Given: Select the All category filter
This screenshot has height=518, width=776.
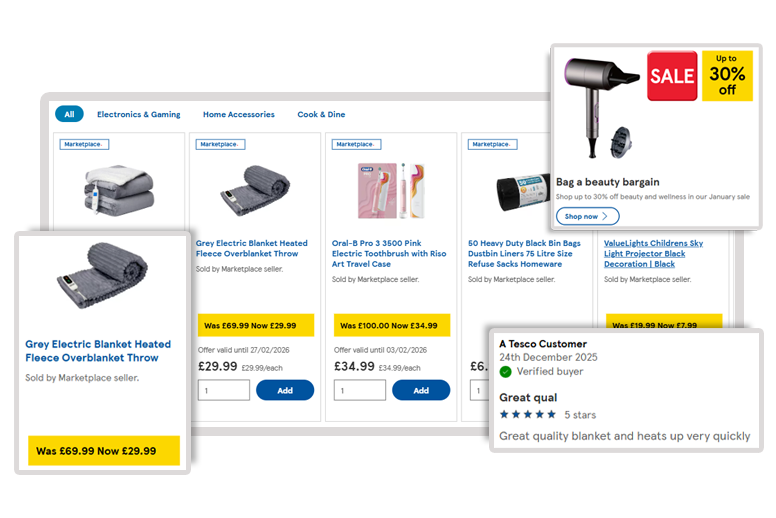Looking at the screenshot, I should (69, 114).
